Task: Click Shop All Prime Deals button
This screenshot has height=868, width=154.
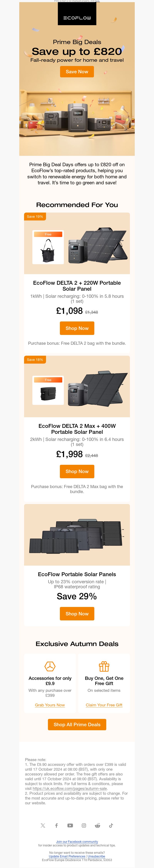Action: (x=77, y=724)
